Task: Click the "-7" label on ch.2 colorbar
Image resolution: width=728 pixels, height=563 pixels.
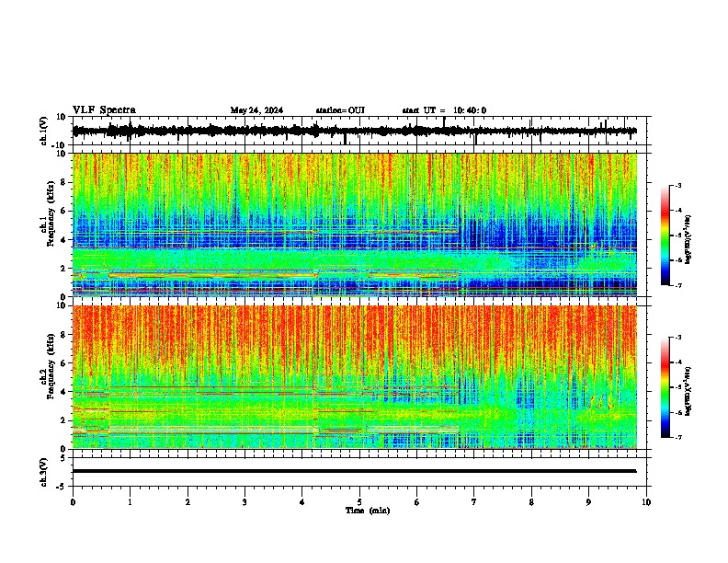Action: pyautogui.click(x=678, y=437)
